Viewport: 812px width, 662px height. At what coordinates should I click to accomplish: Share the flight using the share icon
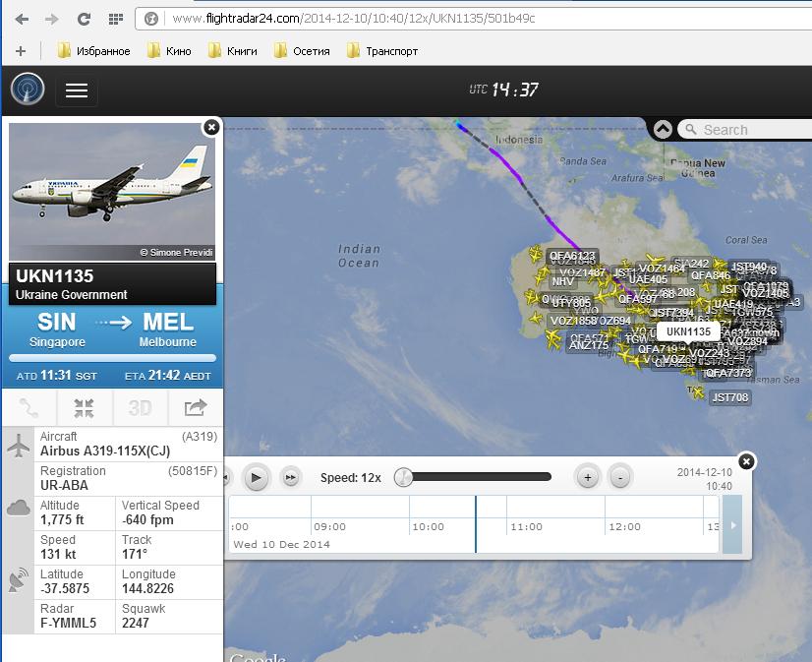[x=196, y=407]
